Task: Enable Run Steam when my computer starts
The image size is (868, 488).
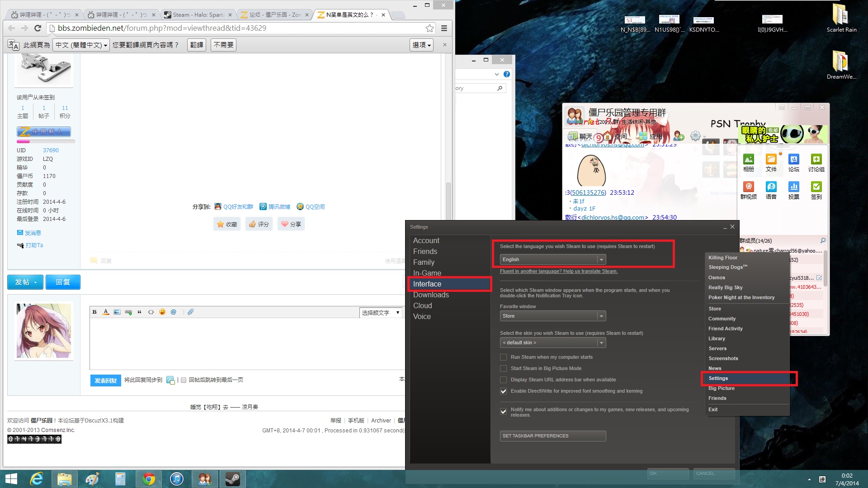Action: (503, 357)
